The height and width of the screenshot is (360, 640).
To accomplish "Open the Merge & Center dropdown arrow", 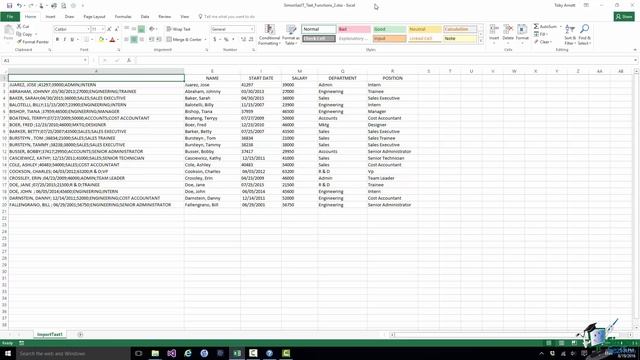I will click(205, 40).
